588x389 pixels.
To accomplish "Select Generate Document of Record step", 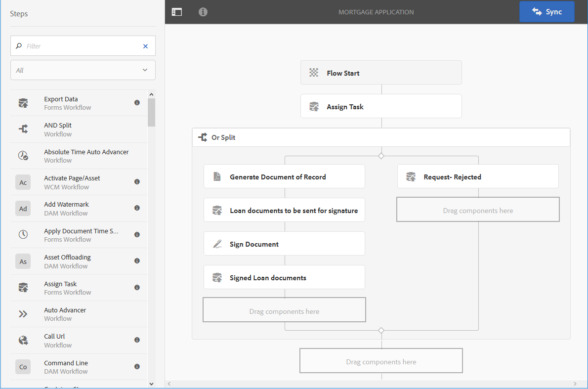I will click(x=284, y=176).
